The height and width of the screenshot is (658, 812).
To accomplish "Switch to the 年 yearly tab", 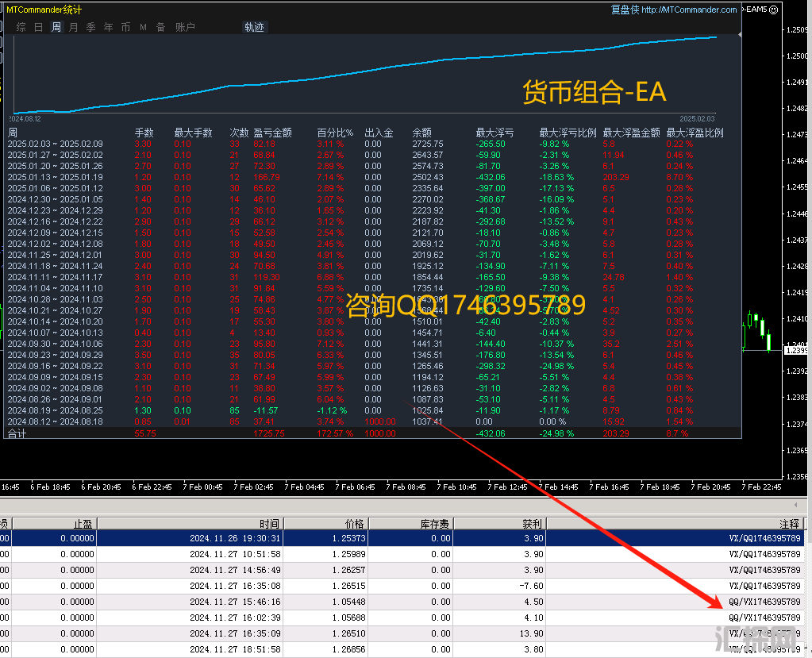I will pyautogui.click(x=108, y=27).
